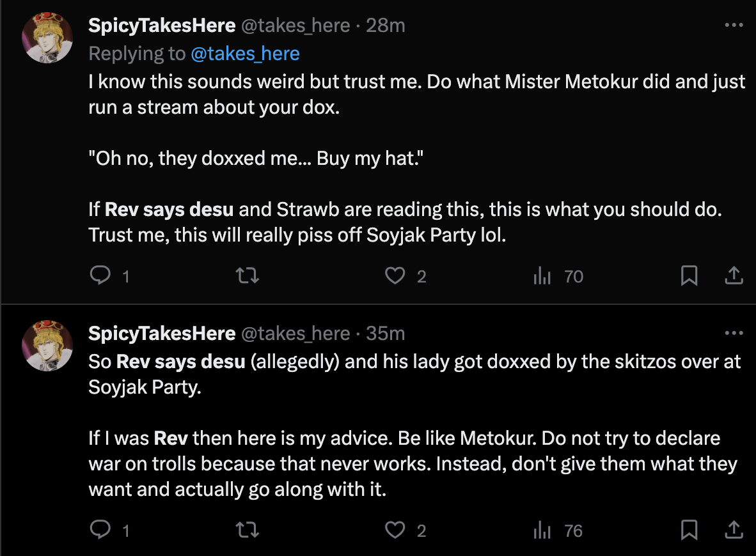Screen dimensions: 756x556
Task: Bookmark the 28m tweet
Action: (689, 275)
